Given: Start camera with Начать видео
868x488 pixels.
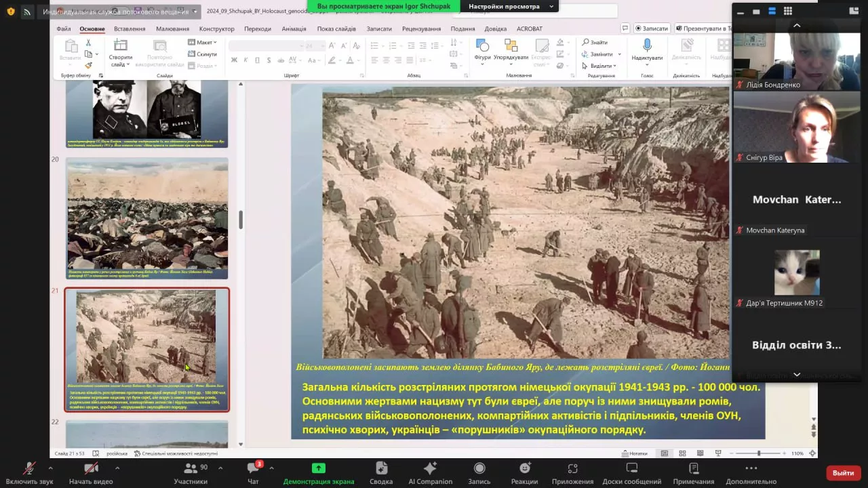Looking at the screenshot, I should [91, 473].
